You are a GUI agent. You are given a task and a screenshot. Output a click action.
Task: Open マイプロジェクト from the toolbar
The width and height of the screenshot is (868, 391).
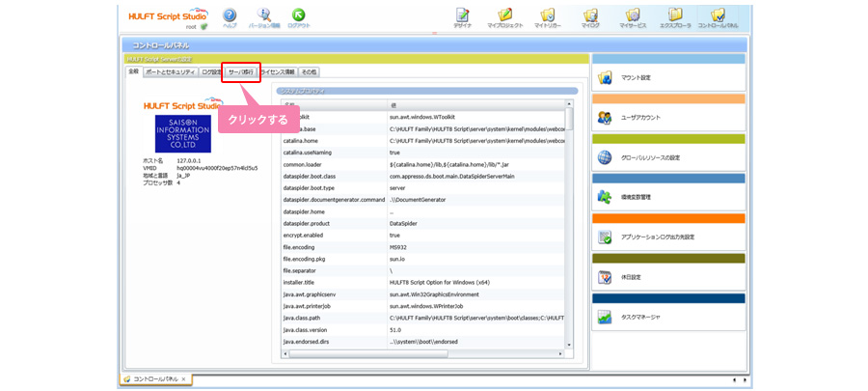coord(504,16)
